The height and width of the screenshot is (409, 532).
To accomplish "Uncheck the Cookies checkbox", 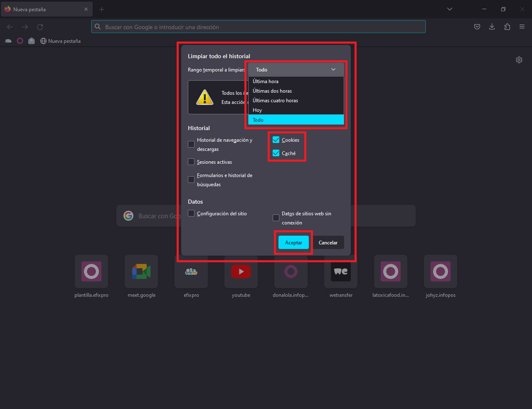I will pos(276,140).
